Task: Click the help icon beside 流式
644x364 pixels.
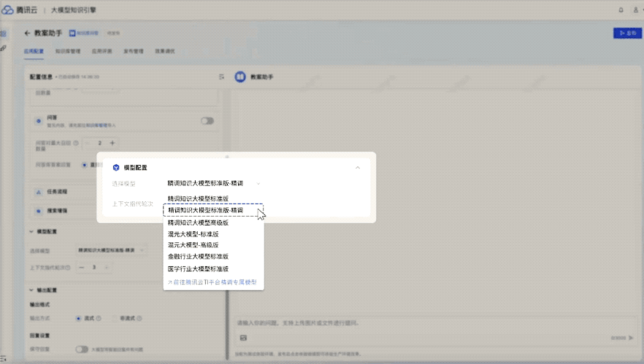Action: tap(99, 319)
